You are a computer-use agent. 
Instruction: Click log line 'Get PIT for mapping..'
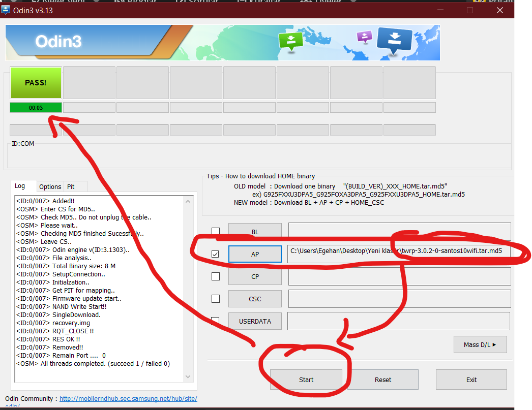click(66, 291)
